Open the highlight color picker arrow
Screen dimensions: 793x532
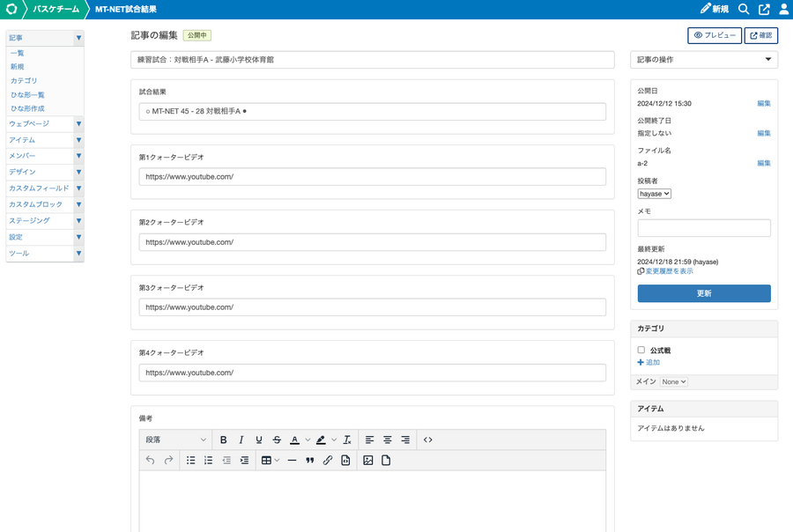334,440
